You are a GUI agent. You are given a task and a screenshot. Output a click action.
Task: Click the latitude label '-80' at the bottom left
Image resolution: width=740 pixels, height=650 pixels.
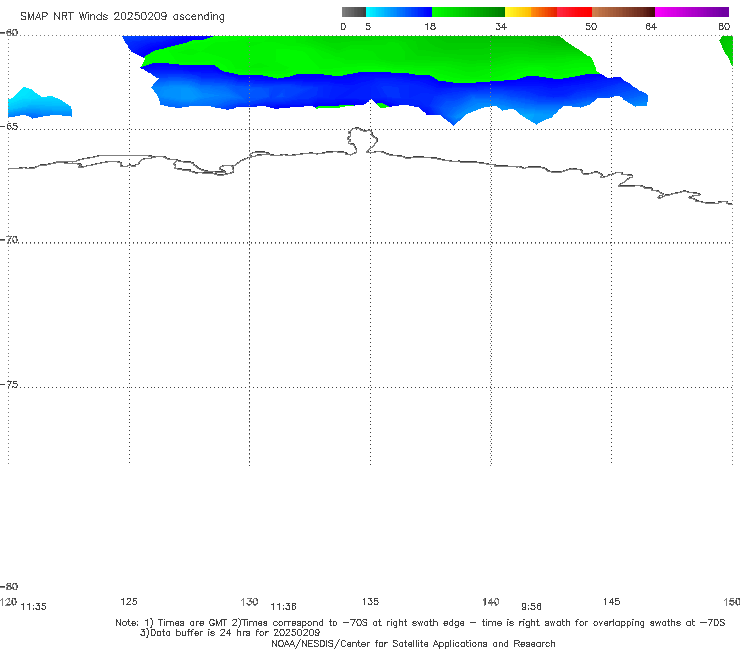point(9,587)
